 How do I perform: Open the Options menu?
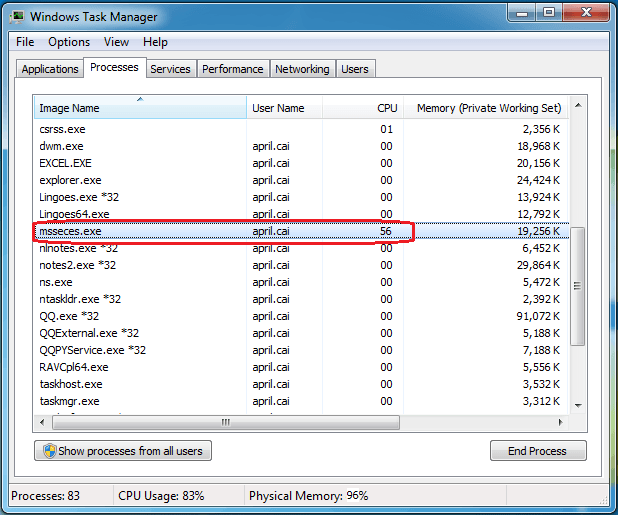tap(69, 42)
